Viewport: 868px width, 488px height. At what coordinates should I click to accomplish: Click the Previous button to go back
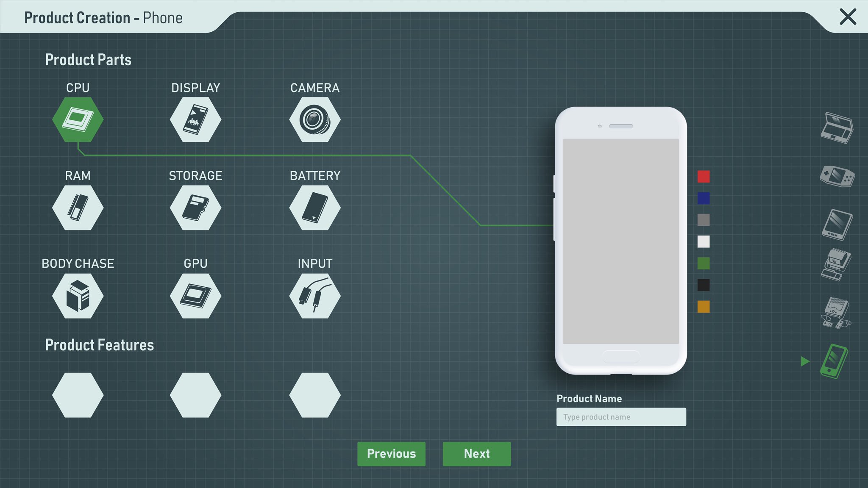pos(391,453)
